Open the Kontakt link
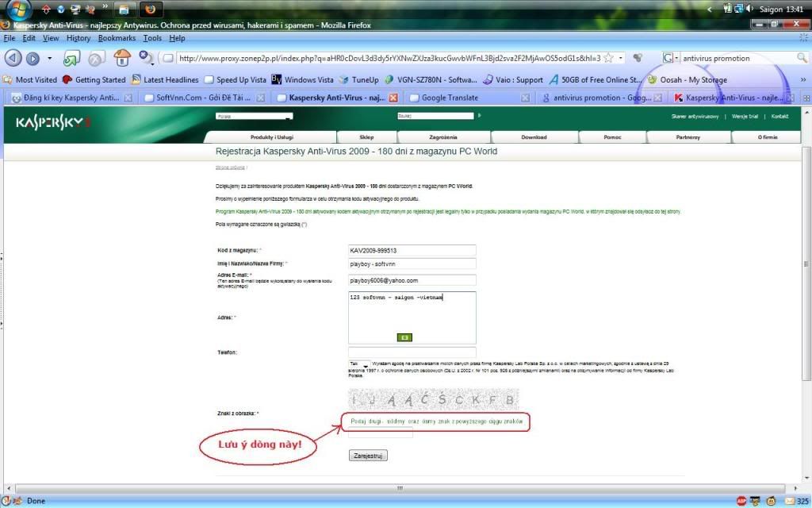Viewport: 812px width, 508px height. (x=779, y=117)
